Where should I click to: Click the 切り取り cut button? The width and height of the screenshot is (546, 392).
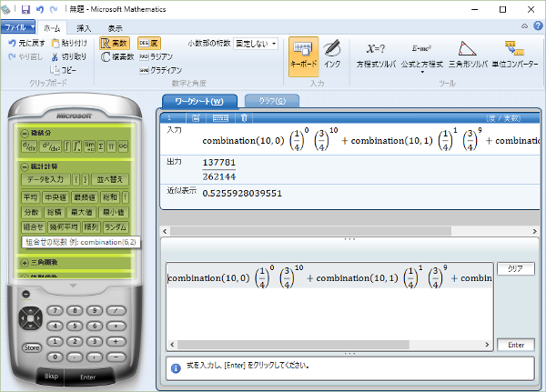point(69,56)
